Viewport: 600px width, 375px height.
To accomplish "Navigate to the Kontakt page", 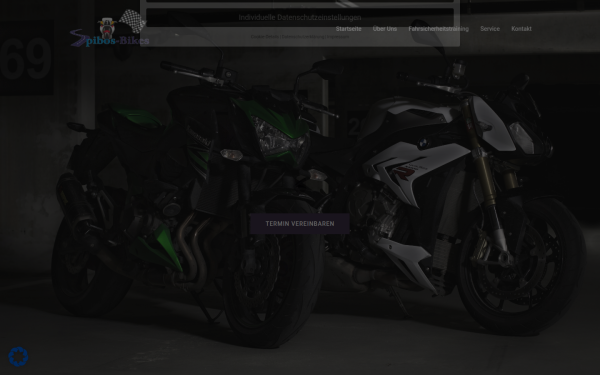I will point(521,29).
